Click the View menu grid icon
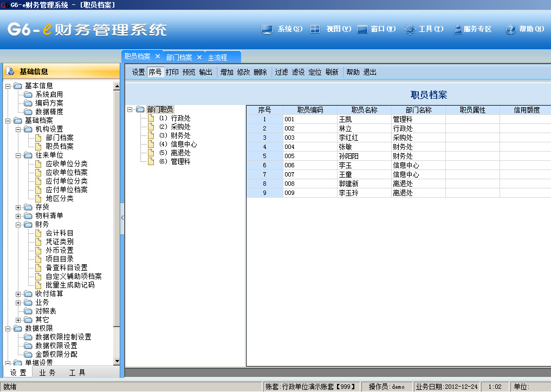This screenshot has height=392, width=551. [x=315, y=30]
